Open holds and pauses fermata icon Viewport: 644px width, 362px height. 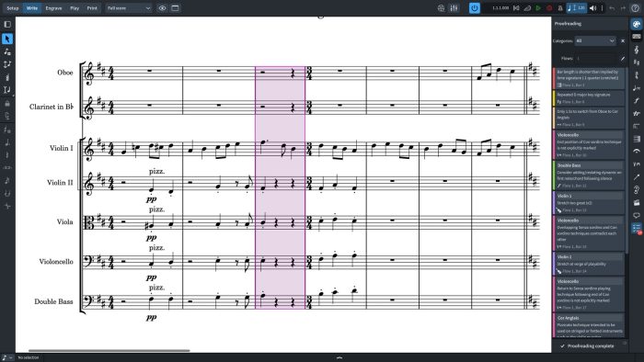[637, 152]
